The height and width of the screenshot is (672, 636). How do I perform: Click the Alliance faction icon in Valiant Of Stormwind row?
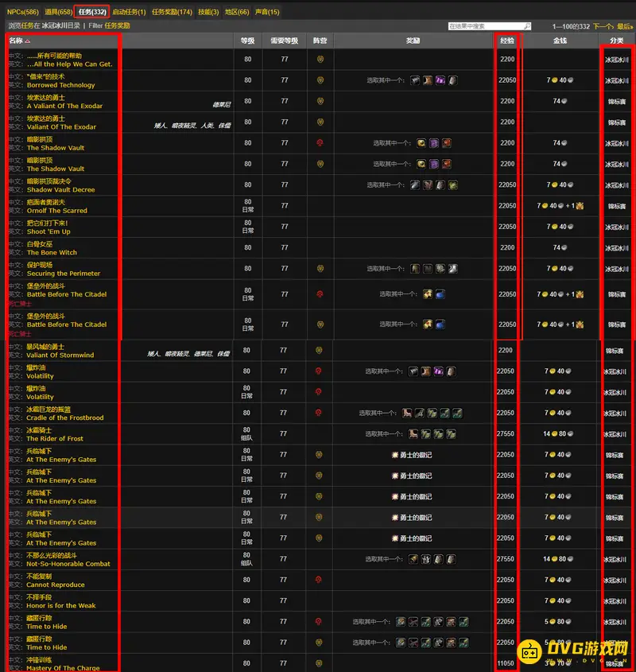point(319,350)
